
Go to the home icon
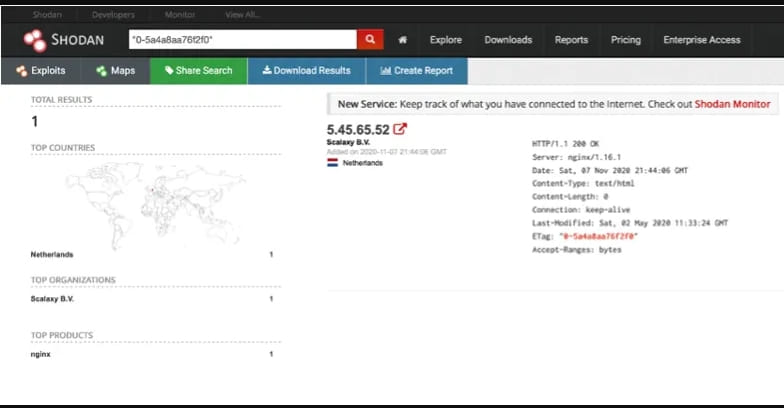point(402,40)
